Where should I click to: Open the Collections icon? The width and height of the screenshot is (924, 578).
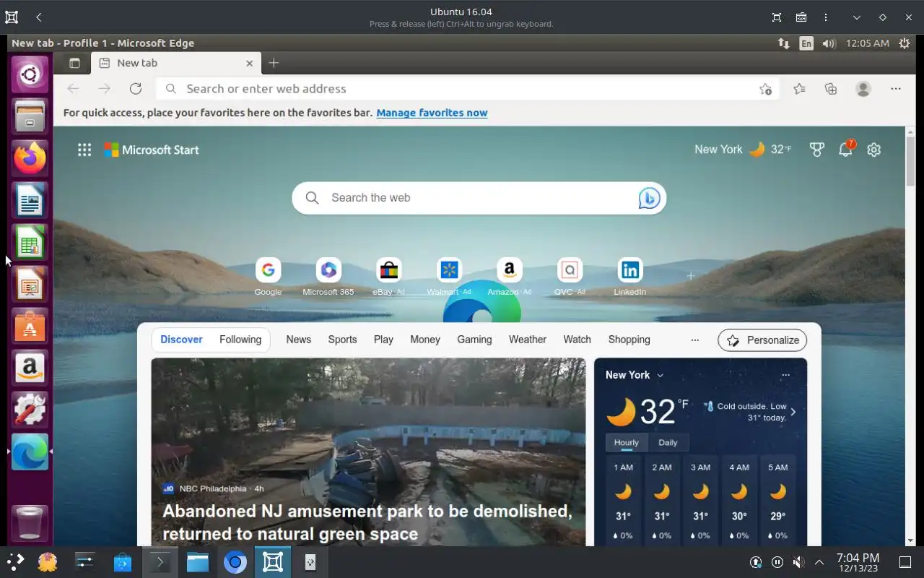tap(831, 89)
